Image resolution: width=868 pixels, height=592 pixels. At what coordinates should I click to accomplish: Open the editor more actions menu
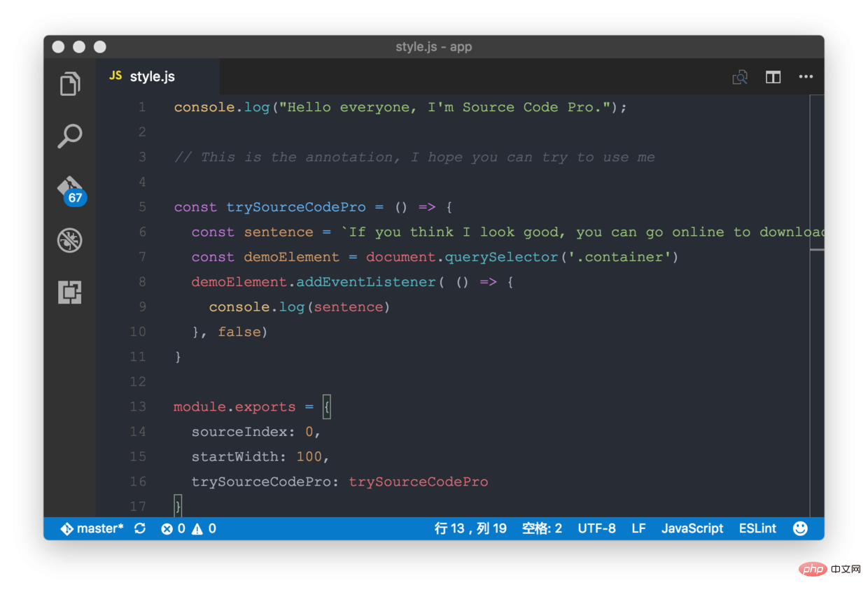point(806,77)
